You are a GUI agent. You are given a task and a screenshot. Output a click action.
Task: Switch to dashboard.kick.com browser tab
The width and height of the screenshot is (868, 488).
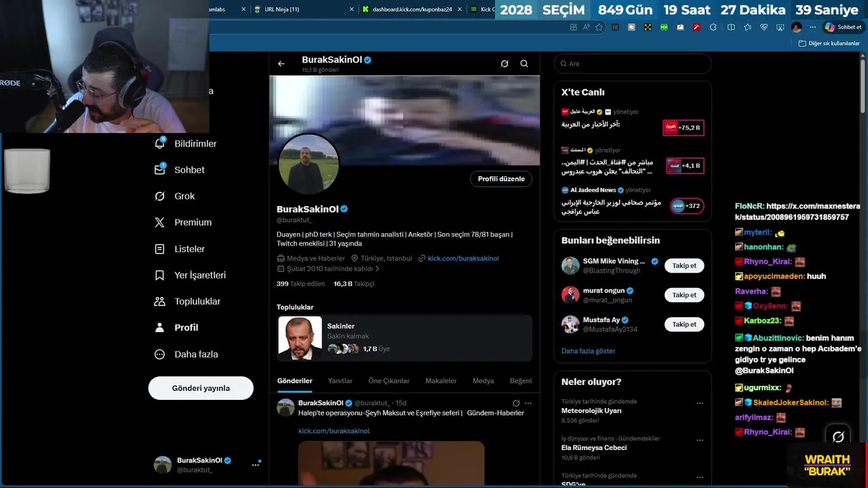click(x=412, y=9)
